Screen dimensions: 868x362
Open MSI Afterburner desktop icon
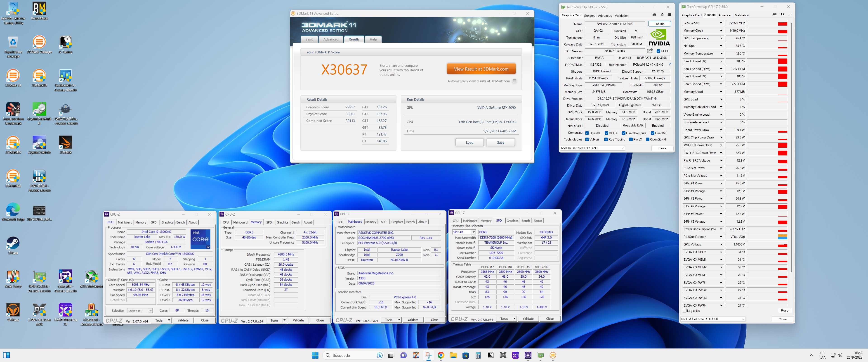click(x=91, y=279)
